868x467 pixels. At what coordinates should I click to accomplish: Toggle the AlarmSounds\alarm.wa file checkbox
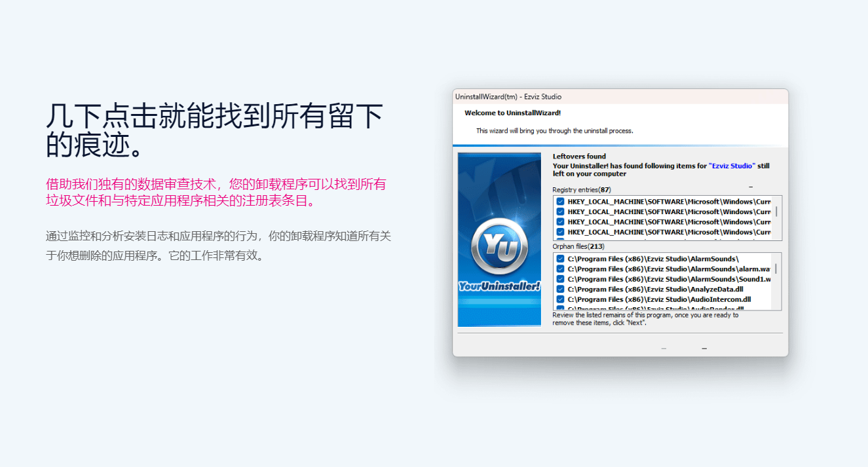(560, 269)
